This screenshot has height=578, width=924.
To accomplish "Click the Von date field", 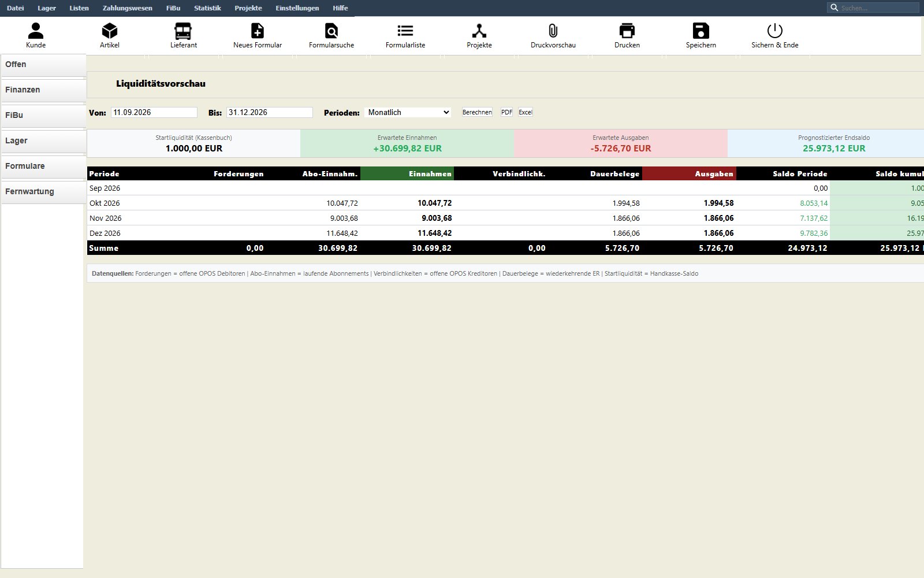I will 154,112.
